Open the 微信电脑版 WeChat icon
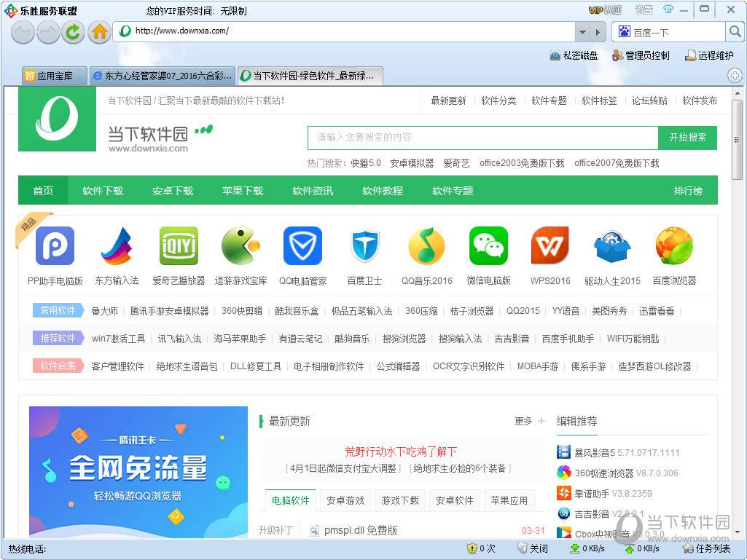The height and width of the screenshot is (560, 747). (488, 247)
